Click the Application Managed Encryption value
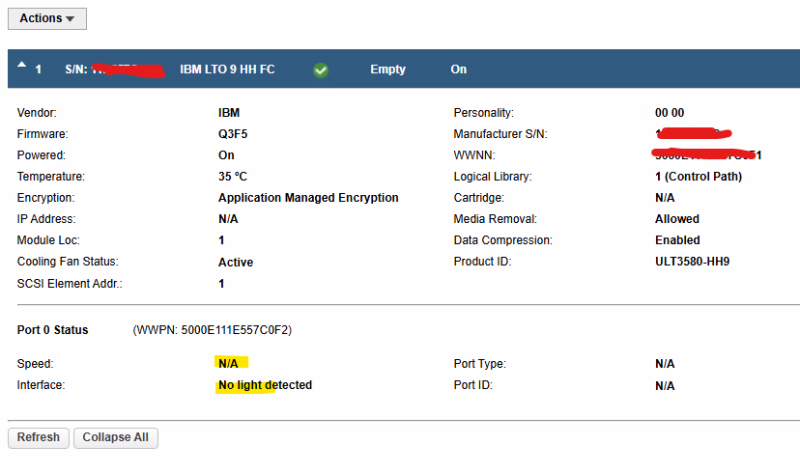Screen dimensions: 800x474 pyautogui.click(x=308, y=198)
